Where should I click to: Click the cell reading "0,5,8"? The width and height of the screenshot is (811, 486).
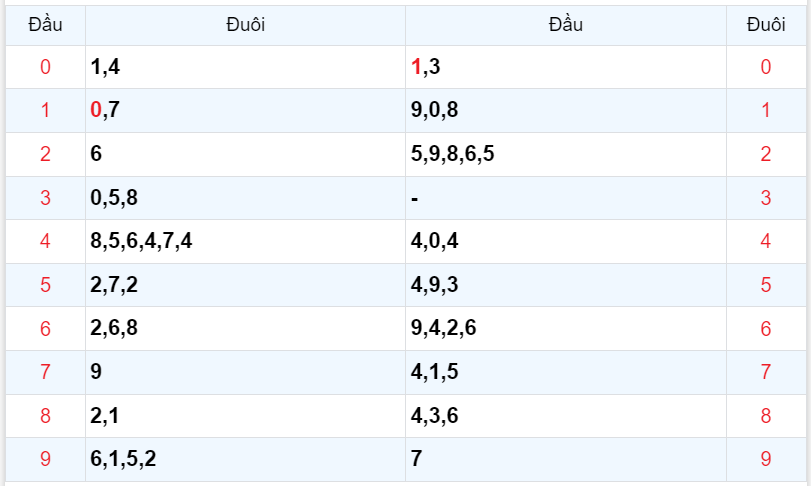[114, 198]
